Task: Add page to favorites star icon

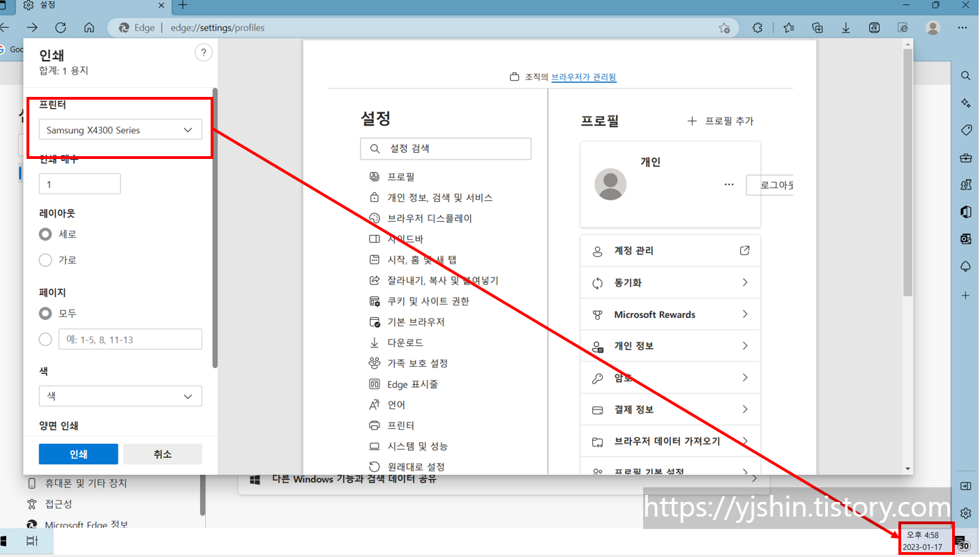Action: click(x=724, y=28)
